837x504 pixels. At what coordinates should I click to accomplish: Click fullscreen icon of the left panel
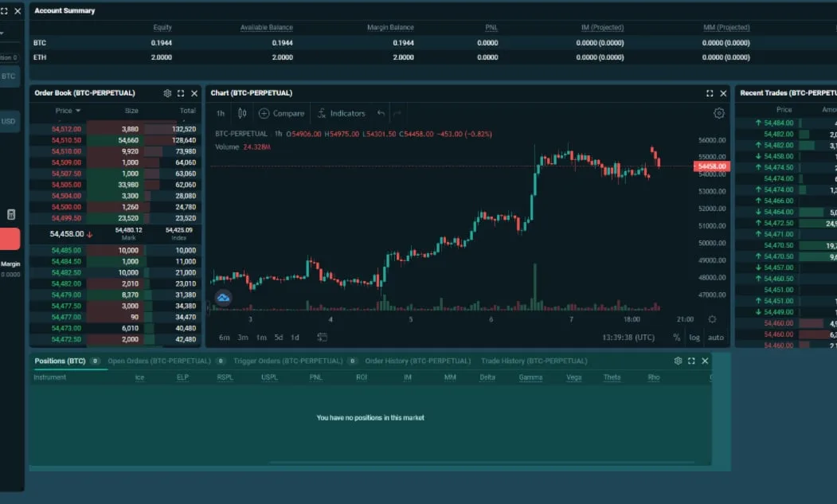(4, 10)
